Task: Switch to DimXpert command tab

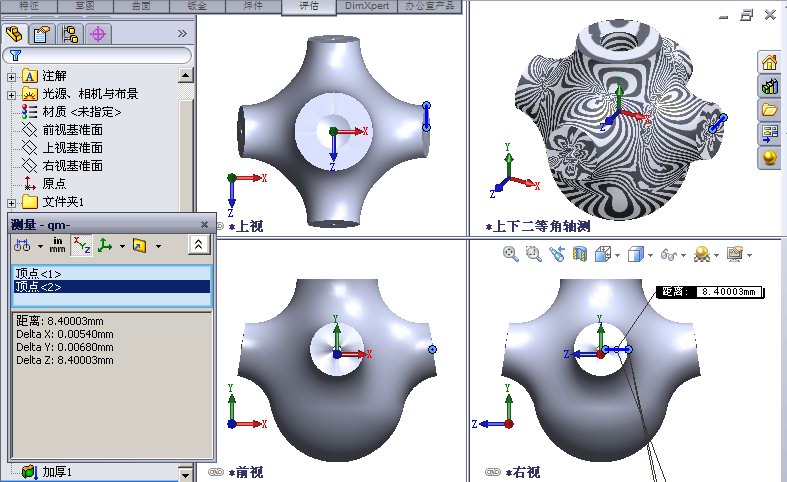Action: pos(367,6)
